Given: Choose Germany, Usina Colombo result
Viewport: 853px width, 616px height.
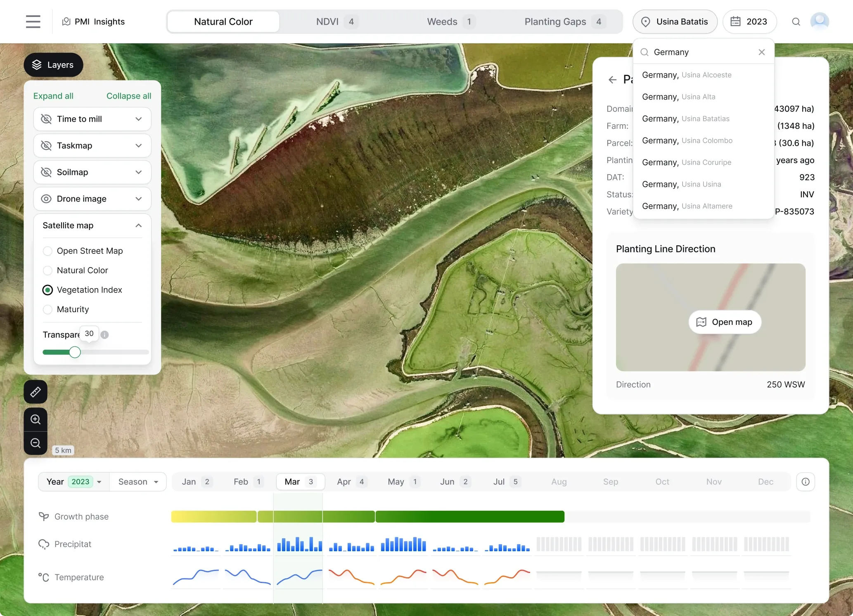Looking at the screenshot, I should 703,141.
